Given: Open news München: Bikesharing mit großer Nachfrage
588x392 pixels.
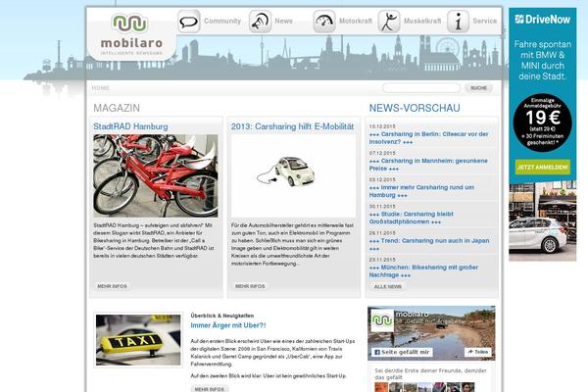Looking at the screenshot, I should click(x=423, y=271).
